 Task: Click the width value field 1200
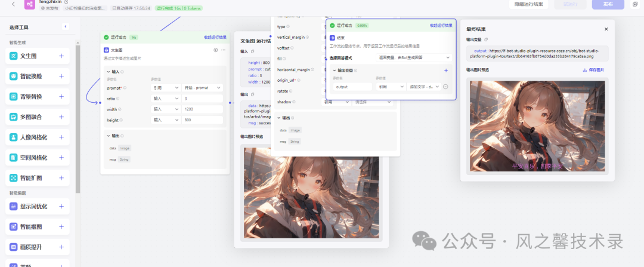(x=202, y=109)
